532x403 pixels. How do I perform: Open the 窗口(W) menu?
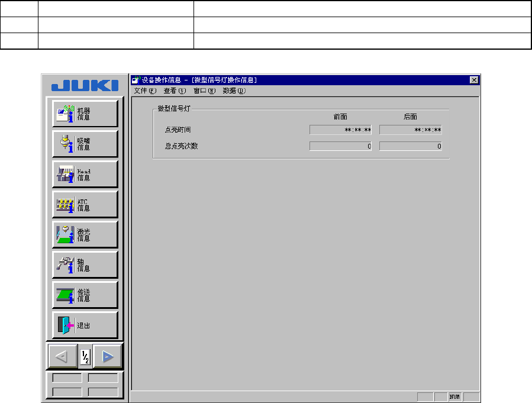pyautogui.click(x=204, y=91)
